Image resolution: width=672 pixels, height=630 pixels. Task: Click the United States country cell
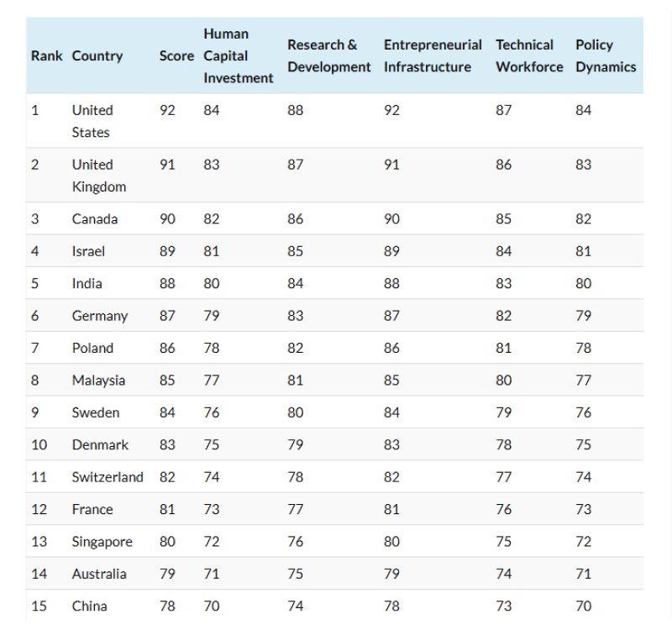click(x=92, y=121)
